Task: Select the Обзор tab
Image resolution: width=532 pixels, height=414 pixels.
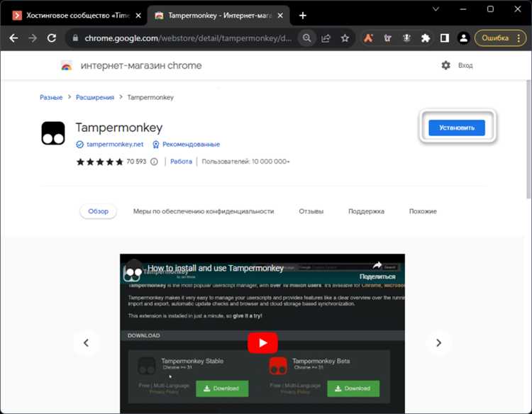Action: (98, 211)
